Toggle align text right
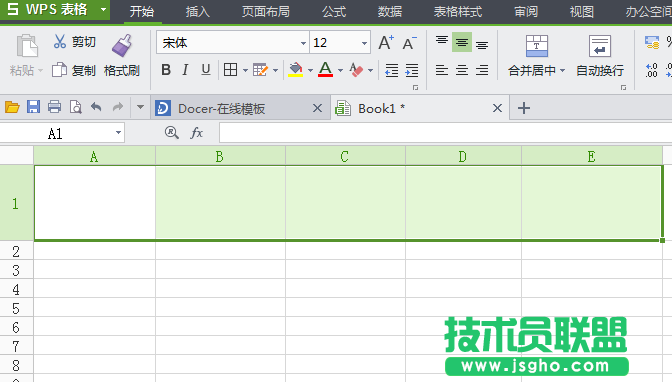The image size is (672, 382). 482,70
